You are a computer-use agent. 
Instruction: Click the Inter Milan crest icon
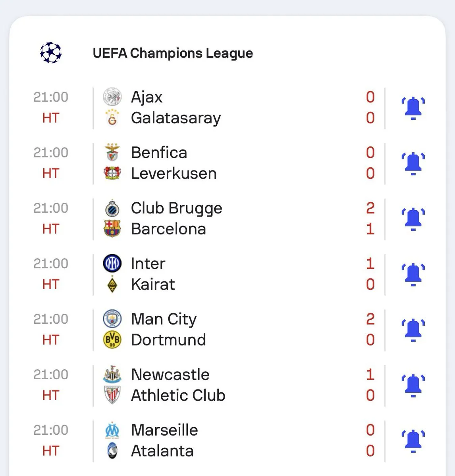point(112,263)
